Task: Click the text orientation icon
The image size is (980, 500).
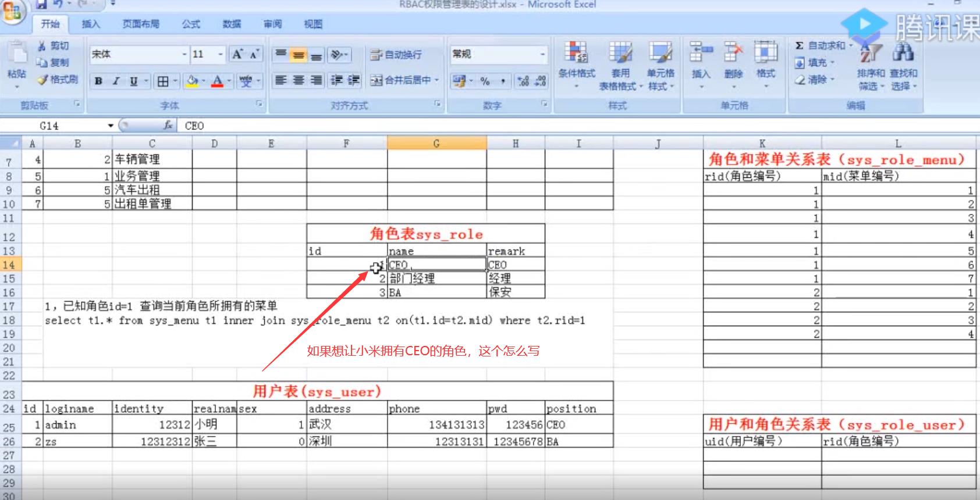Action: (x=338, y=55)
